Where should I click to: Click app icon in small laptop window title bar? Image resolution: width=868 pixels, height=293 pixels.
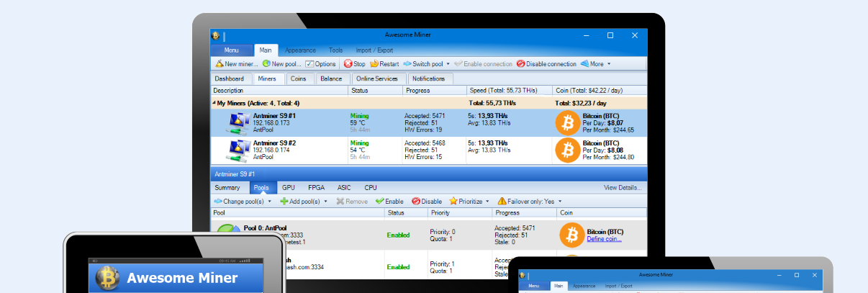coord(523,275)
